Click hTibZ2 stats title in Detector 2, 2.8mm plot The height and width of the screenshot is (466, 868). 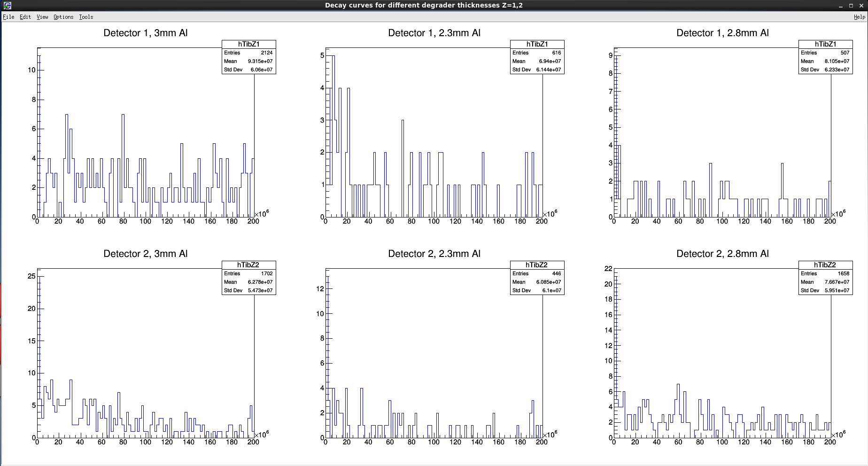coord(825,265)
